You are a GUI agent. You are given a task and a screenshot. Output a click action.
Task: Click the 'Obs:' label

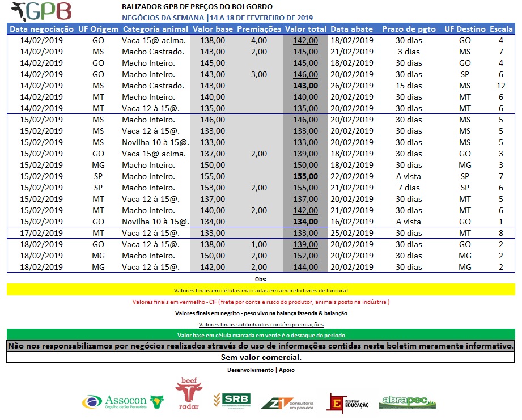pyautogui.click(x=261, y=279)
